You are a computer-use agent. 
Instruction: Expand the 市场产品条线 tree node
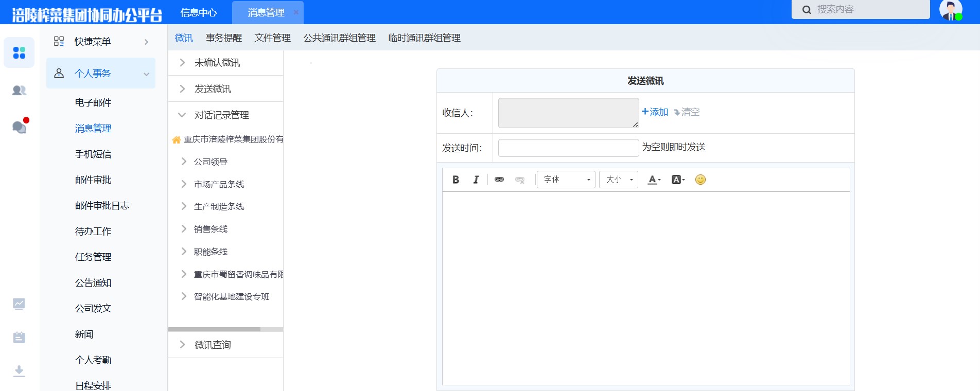[x=184, y=184]
